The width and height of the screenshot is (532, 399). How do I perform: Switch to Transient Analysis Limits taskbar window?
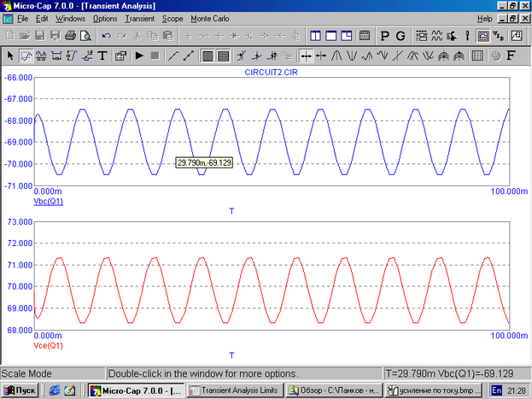tap(236, 390)
